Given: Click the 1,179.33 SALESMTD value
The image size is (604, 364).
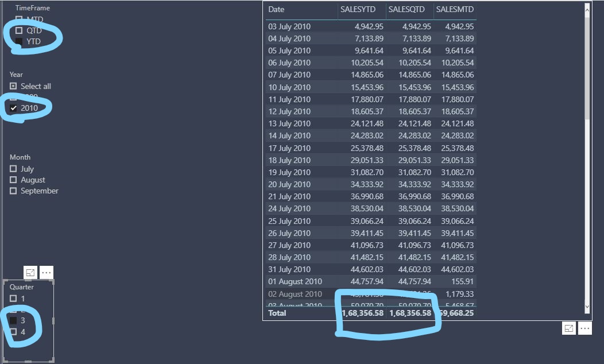Looking at the screenshot, I should [x=459, y=295].
